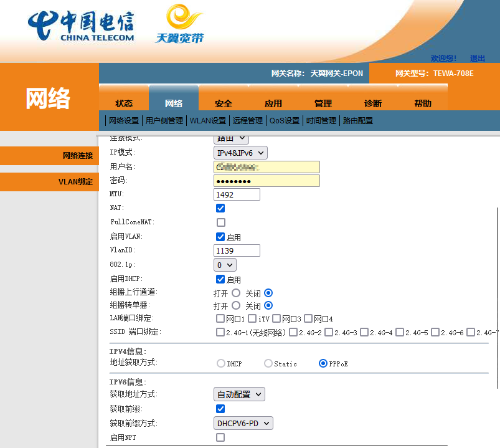500x448 pixels.
Task: Expand the 802.1p priority dropdown
Action: pyautogui.click(x=225, y=265)
